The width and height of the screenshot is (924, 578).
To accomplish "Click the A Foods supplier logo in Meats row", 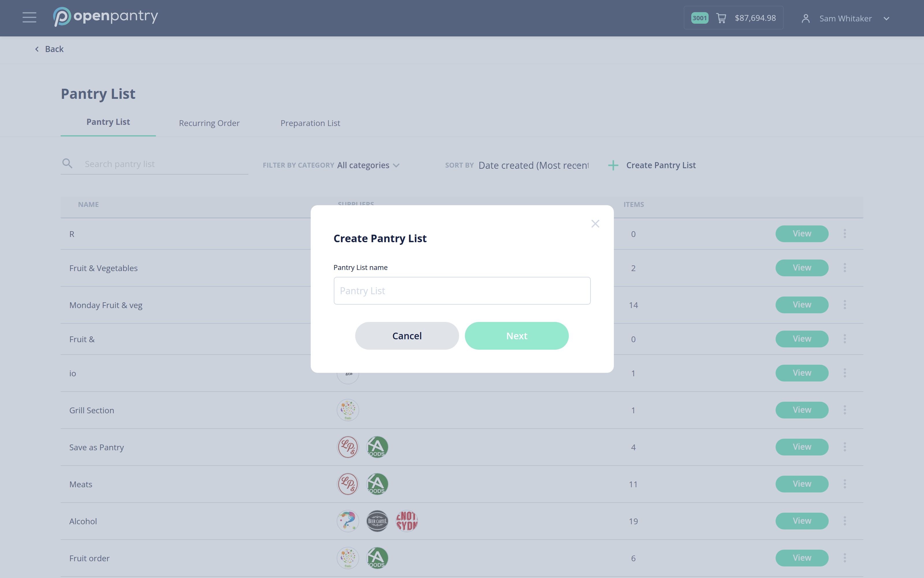I will pos(377,484).
